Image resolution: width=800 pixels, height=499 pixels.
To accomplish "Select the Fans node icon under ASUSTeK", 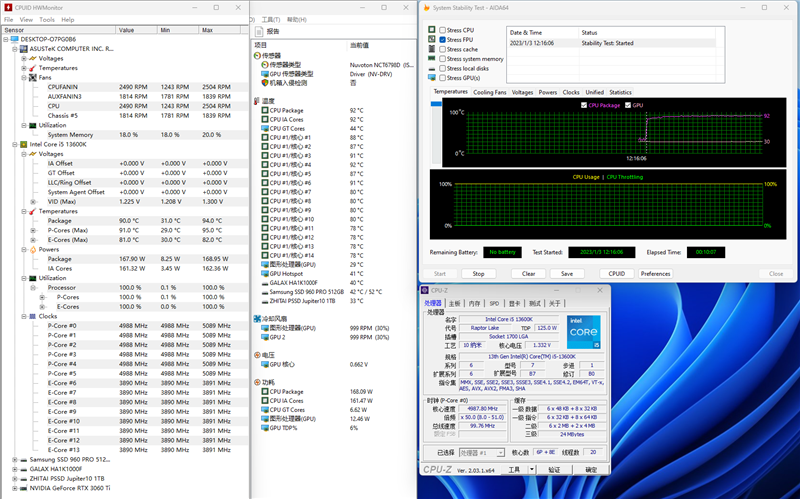I will click(x=33, y=77).
